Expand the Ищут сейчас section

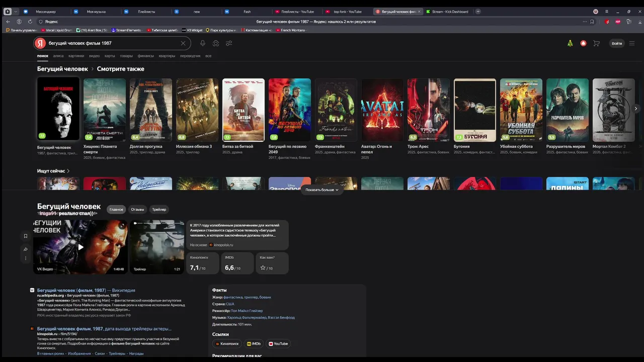(x=53, y=171)
